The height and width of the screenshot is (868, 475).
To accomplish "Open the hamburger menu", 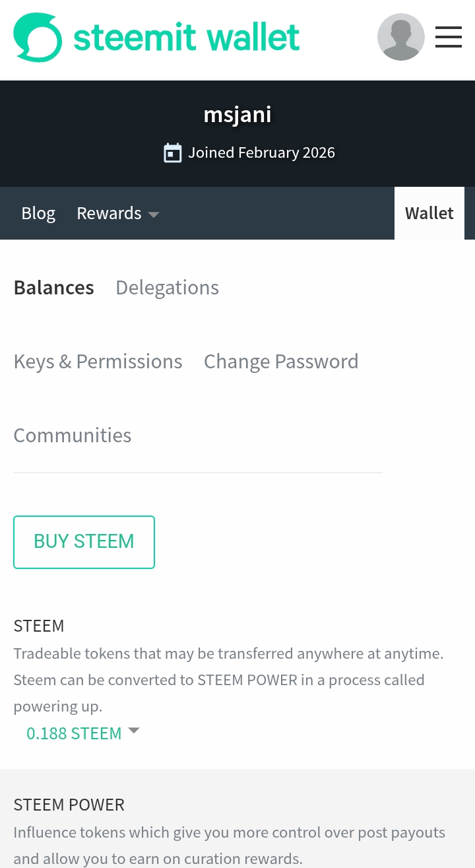I will 449,37.
